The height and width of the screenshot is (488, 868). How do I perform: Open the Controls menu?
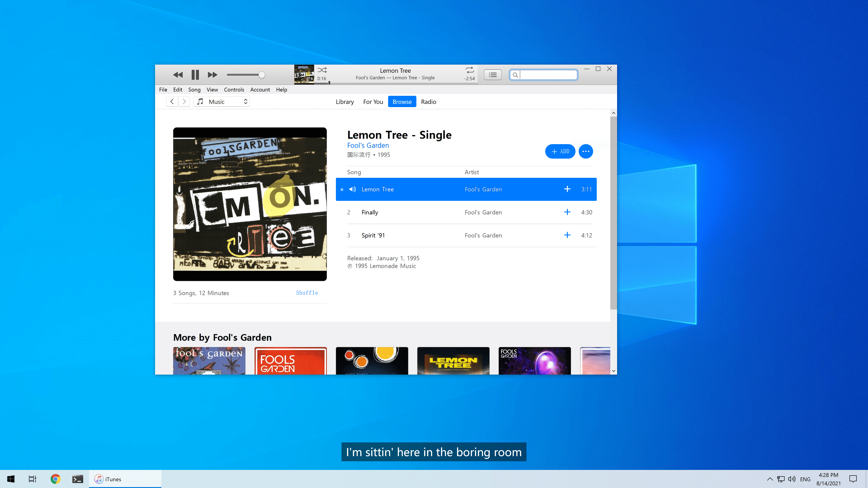point(234,90)
